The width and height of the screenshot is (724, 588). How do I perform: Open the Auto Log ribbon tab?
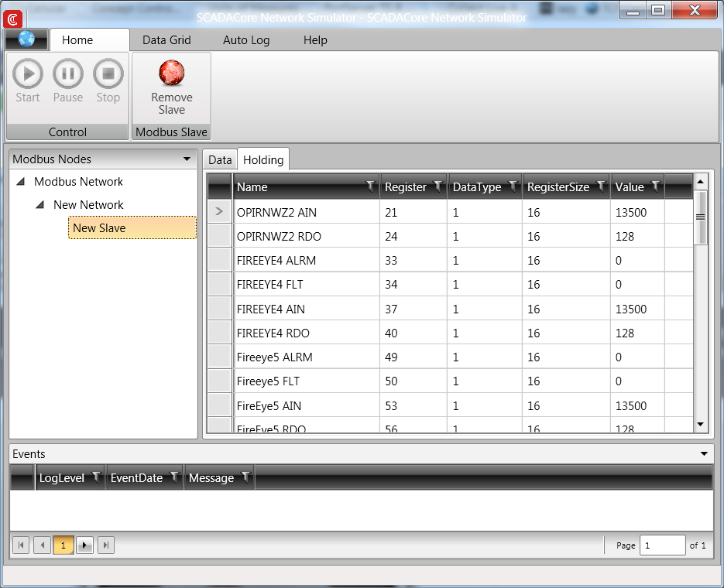click(x=246, y=40)
